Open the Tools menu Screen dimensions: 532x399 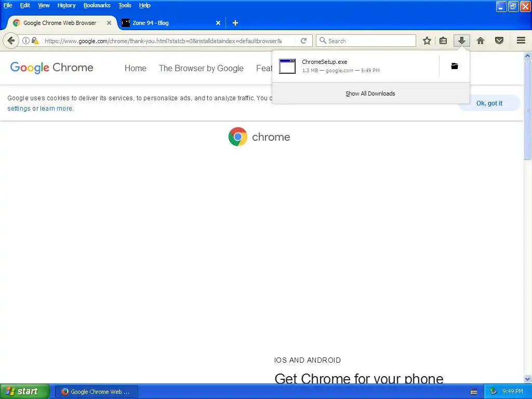pyautogui.click(x=125, y=5)
